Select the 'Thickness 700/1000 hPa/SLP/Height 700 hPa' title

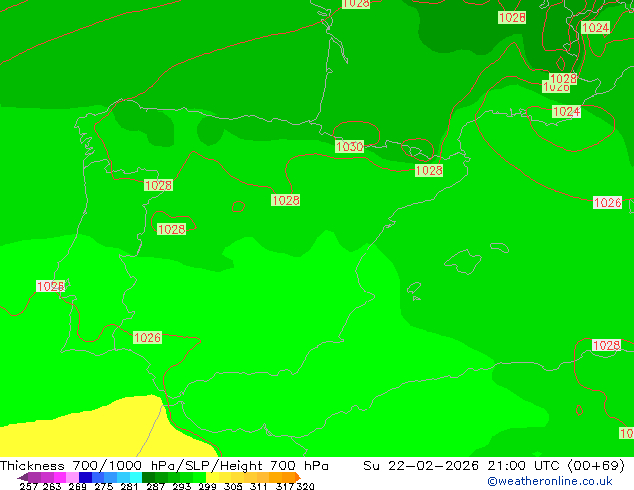(164, 466)
